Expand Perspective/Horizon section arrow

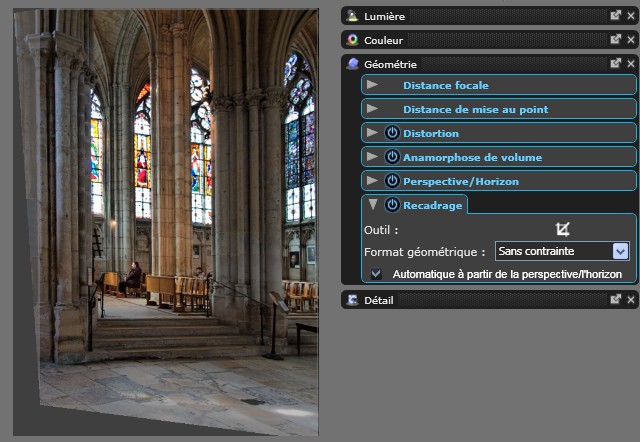[x=372, y=180]
